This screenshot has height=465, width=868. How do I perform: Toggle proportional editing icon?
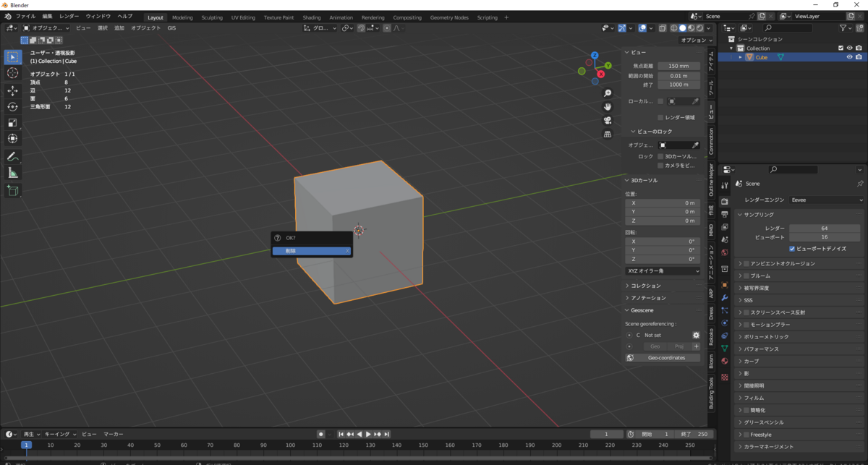(x=387, y=28)
